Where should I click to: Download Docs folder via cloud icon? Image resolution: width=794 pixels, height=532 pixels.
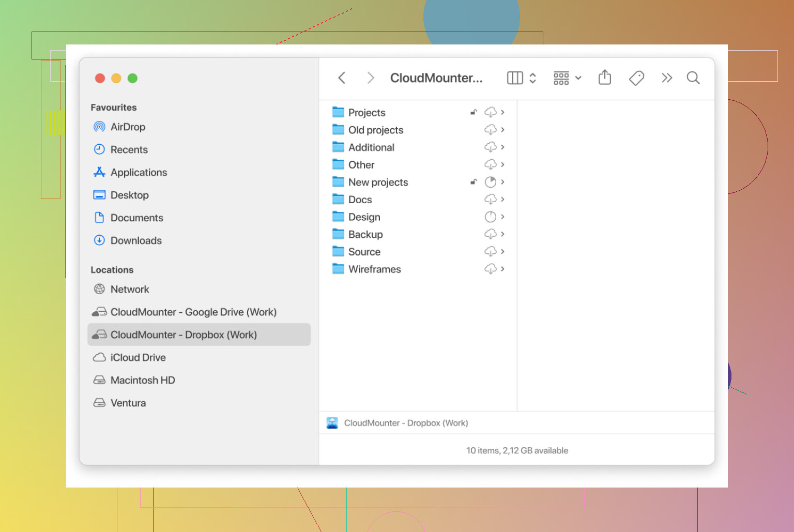[x=491, y=200]
